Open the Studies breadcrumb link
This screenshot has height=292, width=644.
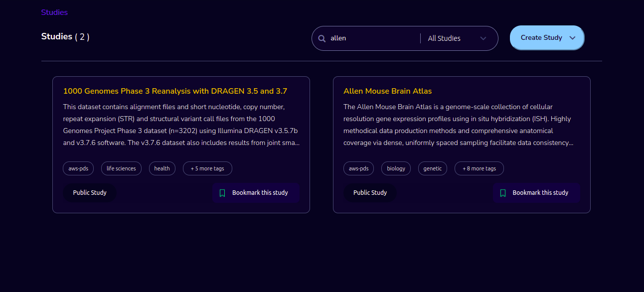[54, 12]
